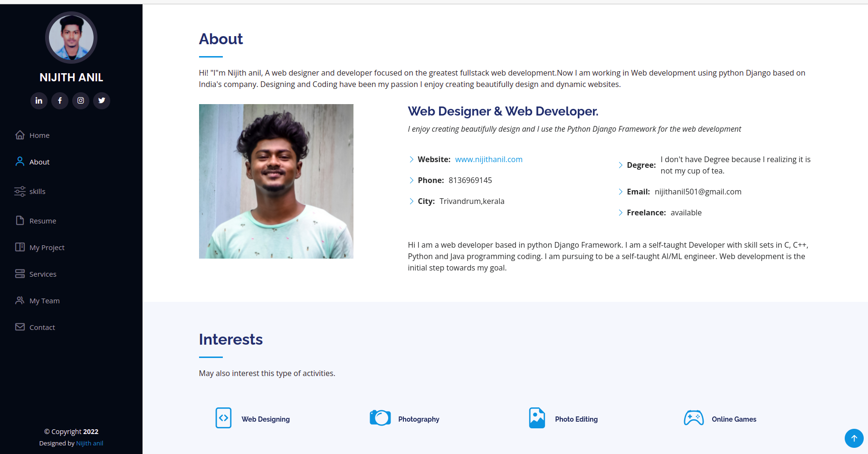The height and width of the screenshot is (454, 868).
Task: Select the Photo Editing image icon
Action: [537, 417]
